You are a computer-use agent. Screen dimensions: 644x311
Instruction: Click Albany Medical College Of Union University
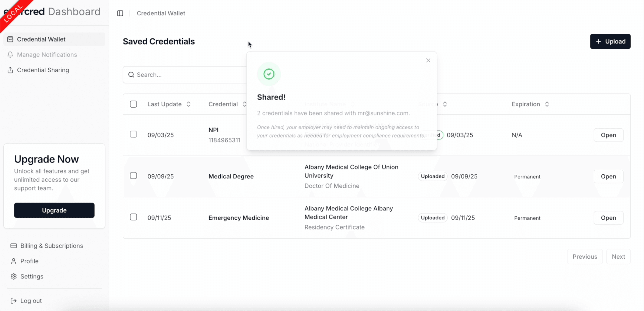coord(351,171)
